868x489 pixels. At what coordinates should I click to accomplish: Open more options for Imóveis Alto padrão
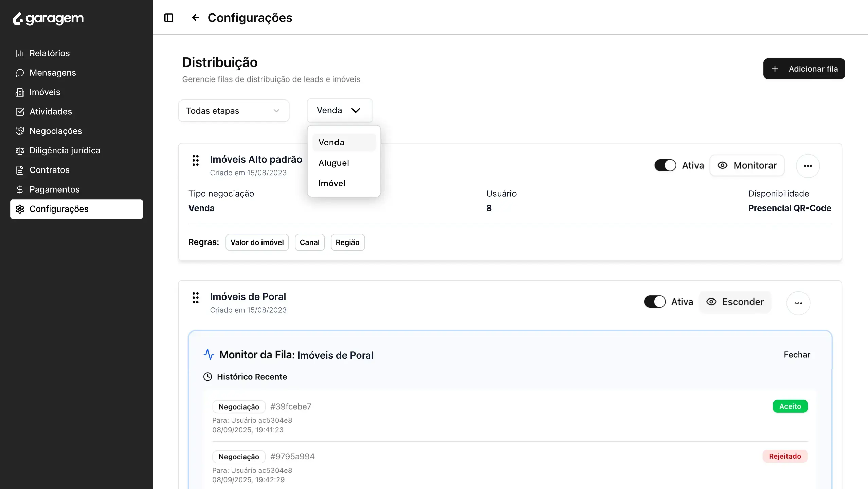(808, 166)
